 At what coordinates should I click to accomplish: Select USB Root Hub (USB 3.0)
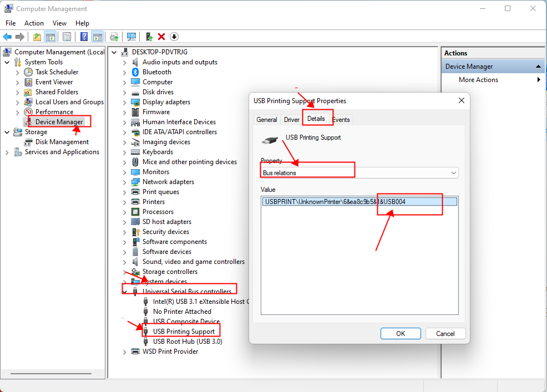pyautogui.click(x=189, y=342)
